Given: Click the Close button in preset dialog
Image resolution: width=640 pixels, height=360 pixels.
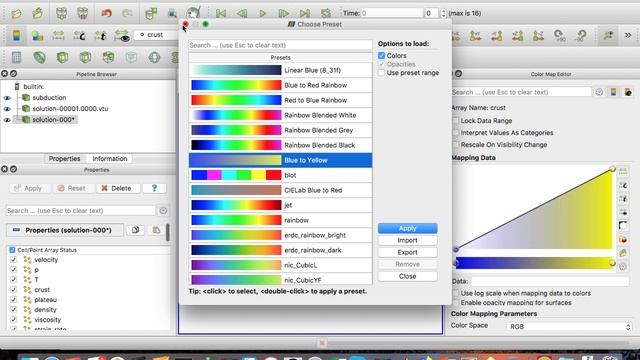Looking at the screenshot, I should (407, 276).
